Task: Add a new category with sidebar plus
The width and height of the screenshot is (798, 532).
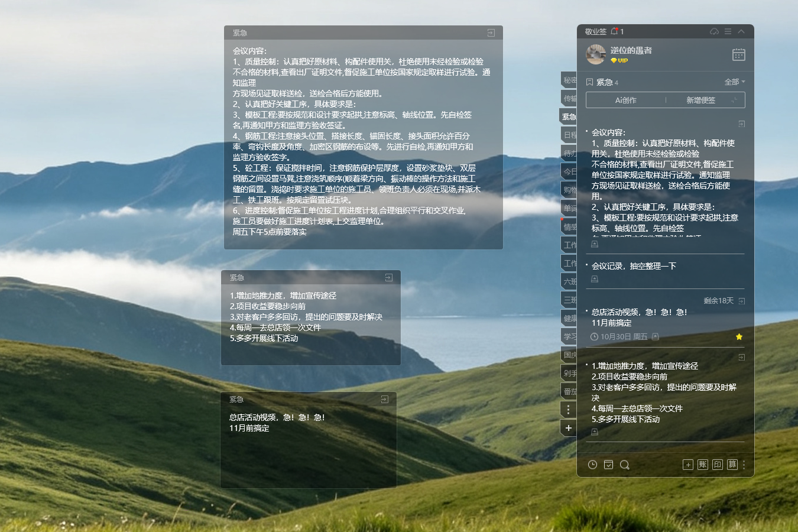Action: point(568,428)
